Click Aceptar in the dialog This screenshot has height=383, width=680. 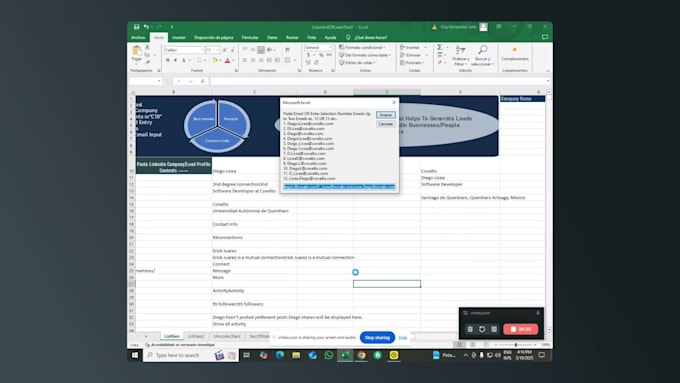[386, 115]
